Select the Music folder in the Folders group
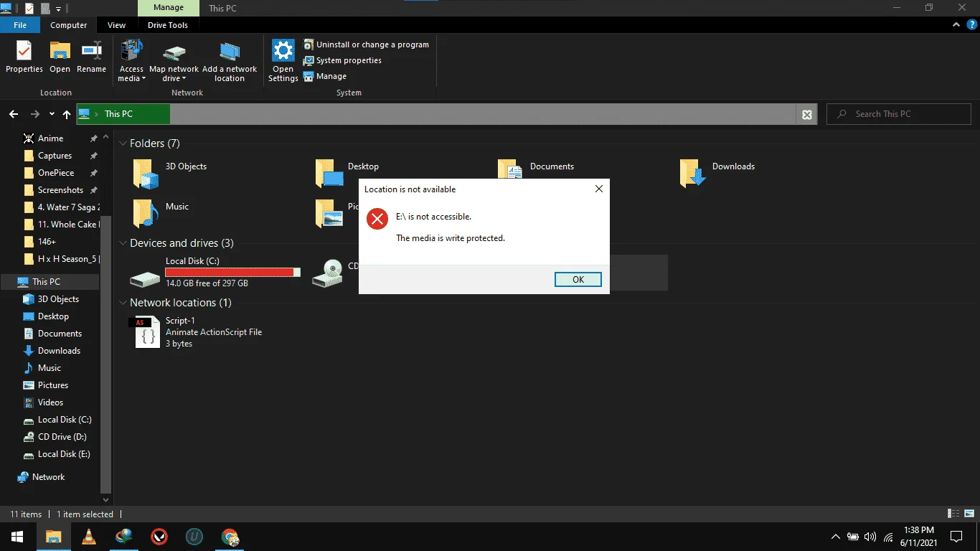 (162, 213)
